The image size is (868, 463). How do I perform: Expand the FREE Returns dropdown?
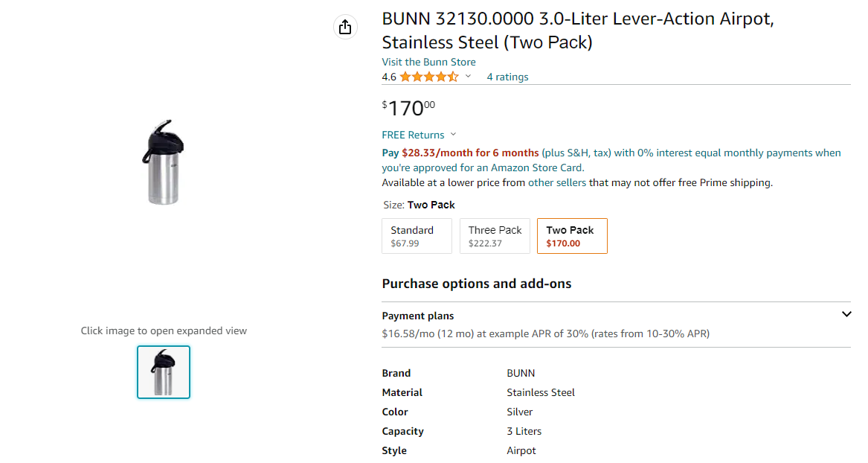tap(419, 135)
